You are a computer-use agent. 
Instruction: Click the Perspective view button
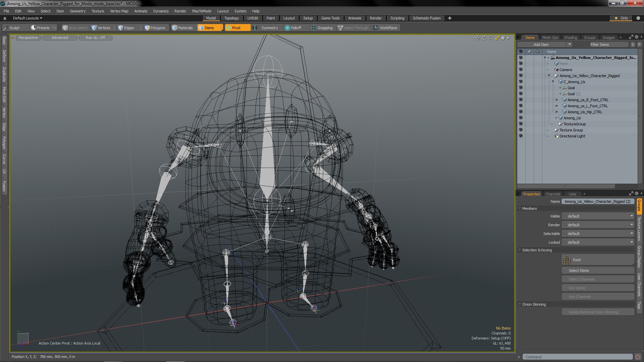(28, 38)
